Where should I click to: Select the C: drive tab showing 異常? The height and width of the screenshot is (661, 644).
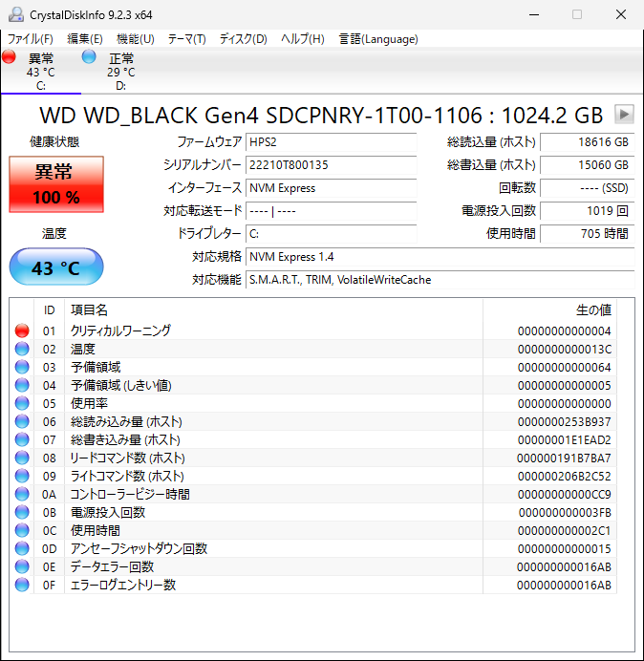click(41, 72)
